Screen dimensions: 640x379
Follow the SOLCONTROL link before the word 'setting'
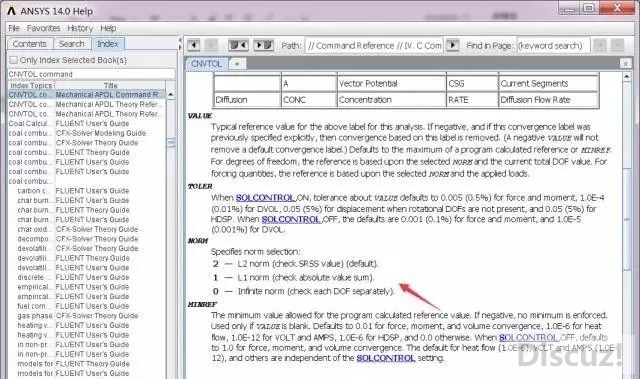[x=386, y=358]
